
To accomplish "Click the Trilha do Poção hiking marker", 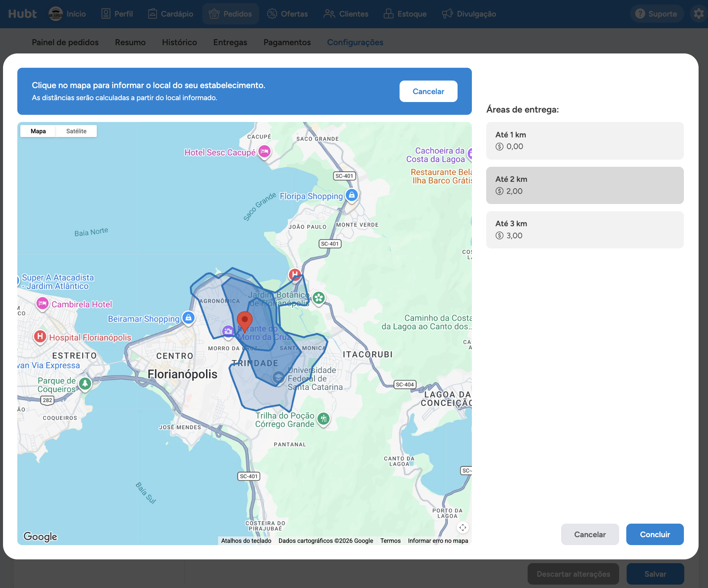I will pos(323,419).
